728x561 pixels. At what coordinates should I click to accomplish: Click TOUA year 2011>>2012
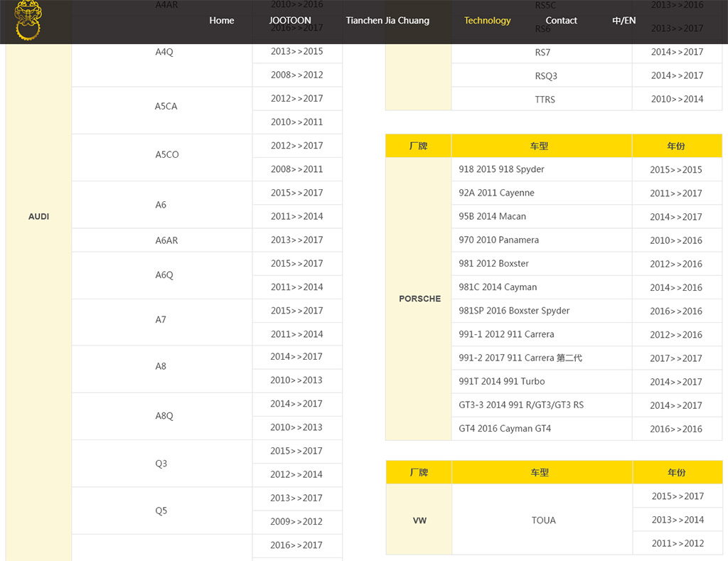pyautogui.click(x=678, y=543)
